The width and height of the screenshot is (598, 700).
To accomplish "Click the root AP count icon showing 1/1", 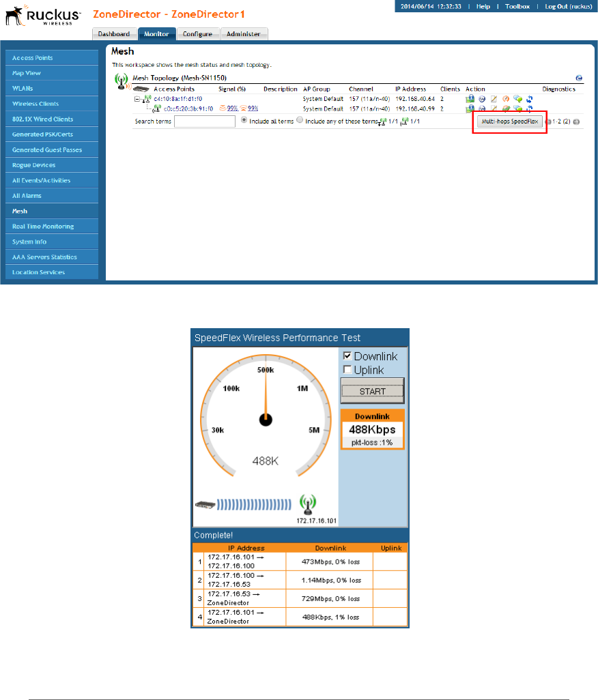I will (383, 121).
